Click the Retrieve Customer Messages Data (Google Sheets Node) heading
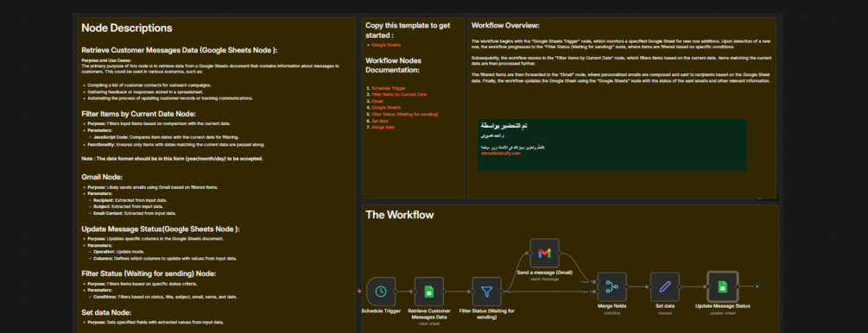The image size is (868, 333). [180, 50]
